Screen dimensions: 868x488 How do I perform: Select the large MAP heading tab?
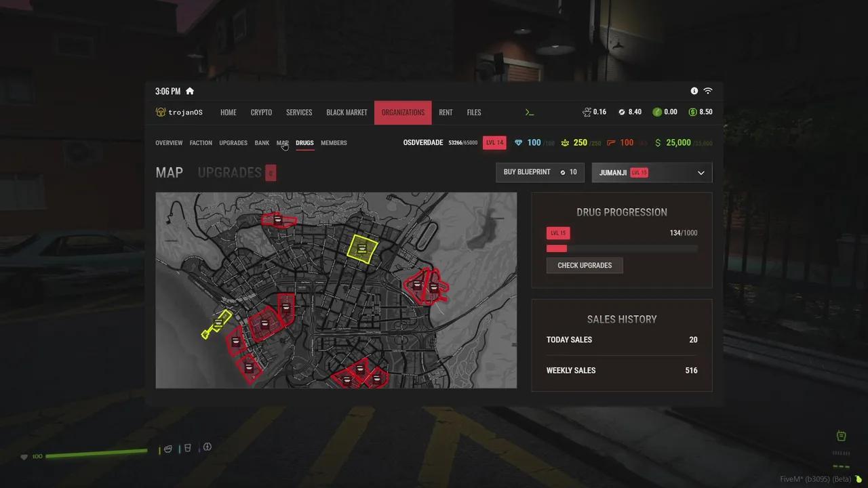coord(170,173)
